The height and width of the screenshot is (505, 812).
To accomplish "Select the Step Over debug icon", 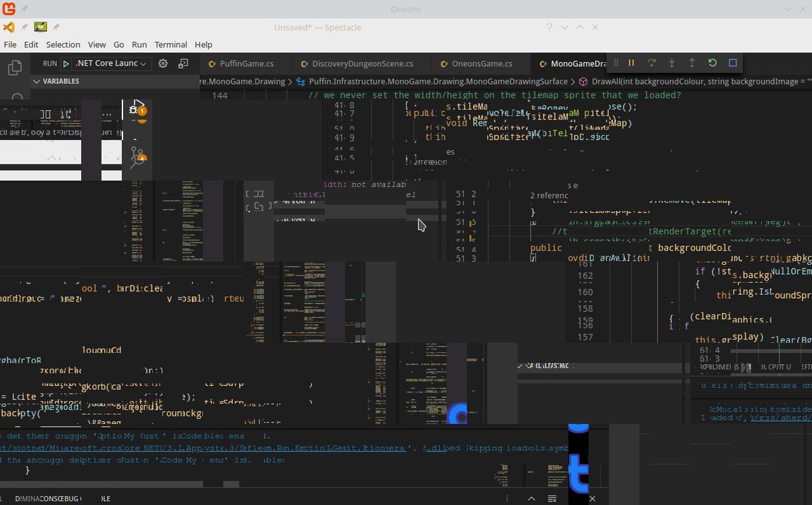I will (651, 62).
